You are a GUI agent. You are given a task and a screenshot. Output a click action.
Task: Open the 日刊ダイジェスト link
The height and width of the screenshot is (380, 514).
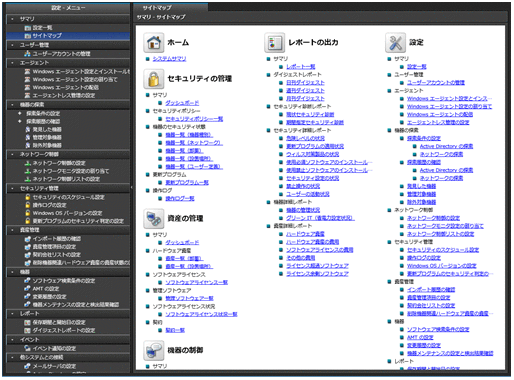(305, 83)
